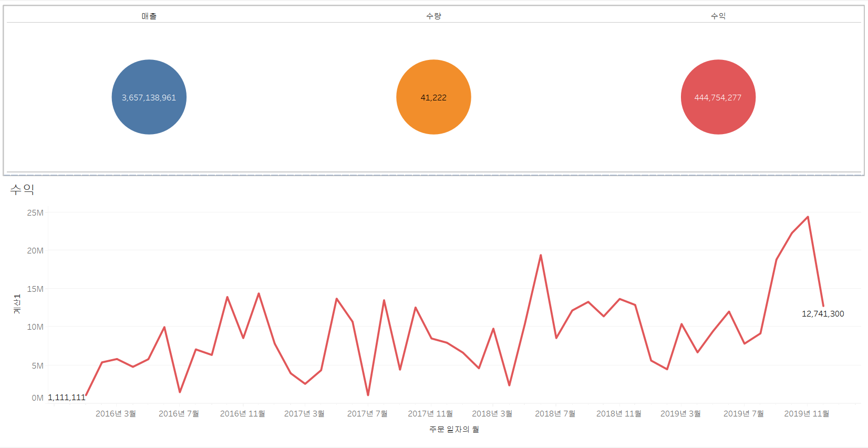Screen dimensions: 868x448
Task: Click the orange 수량 circle 41,222
Action: tap(433, 97)
